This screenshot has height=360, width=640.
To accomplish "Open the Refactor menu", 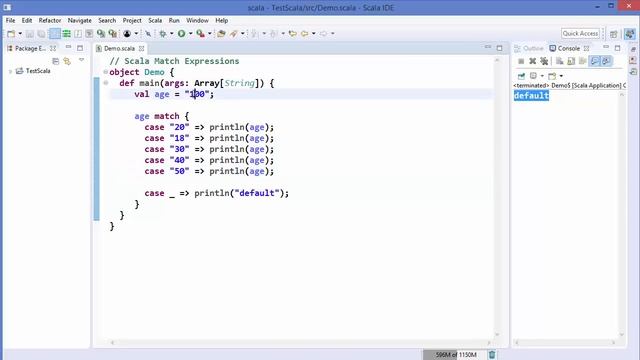I will click(50, 20).
